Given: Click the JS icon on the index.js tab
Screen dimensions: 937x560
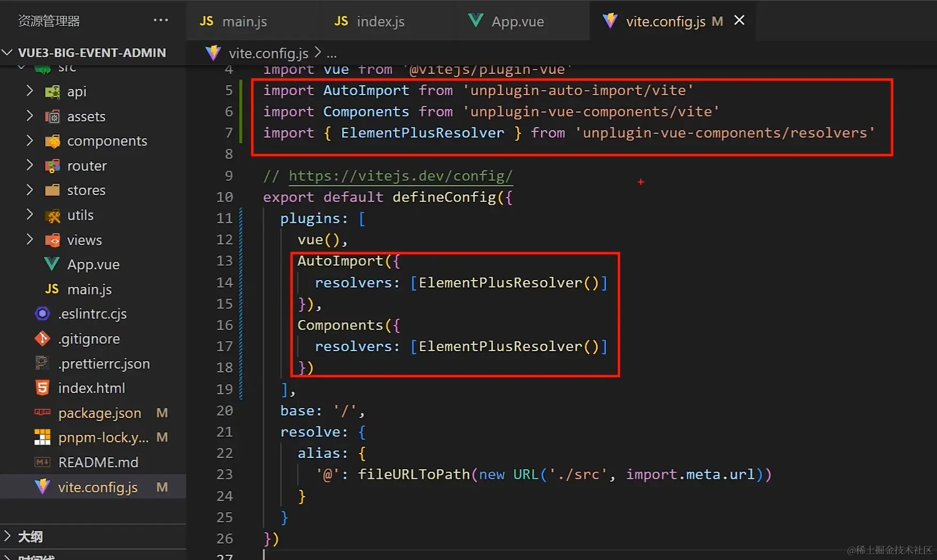Looking at the screenshot, I should 341,21.
